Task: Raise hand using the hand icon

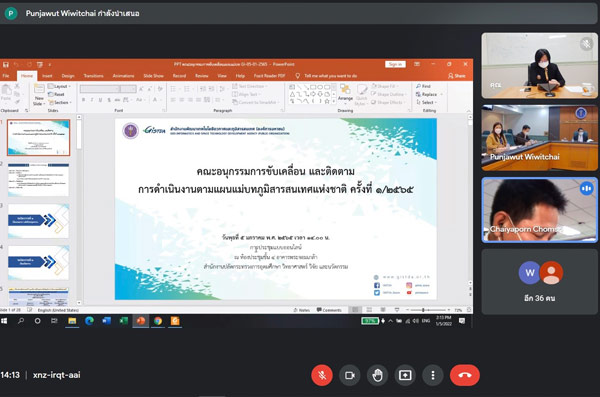Action: (x=377, y=375)
